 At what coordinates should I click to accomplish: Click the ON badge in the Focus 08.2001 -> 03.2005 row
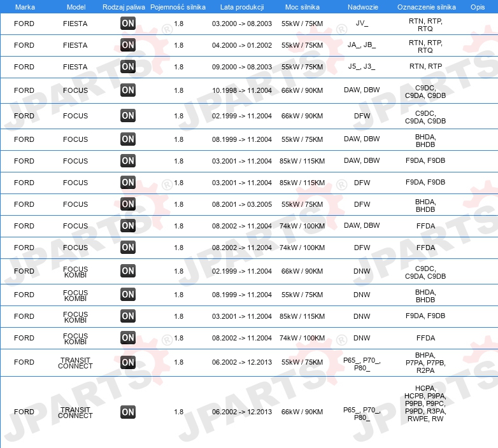point(128,204)
